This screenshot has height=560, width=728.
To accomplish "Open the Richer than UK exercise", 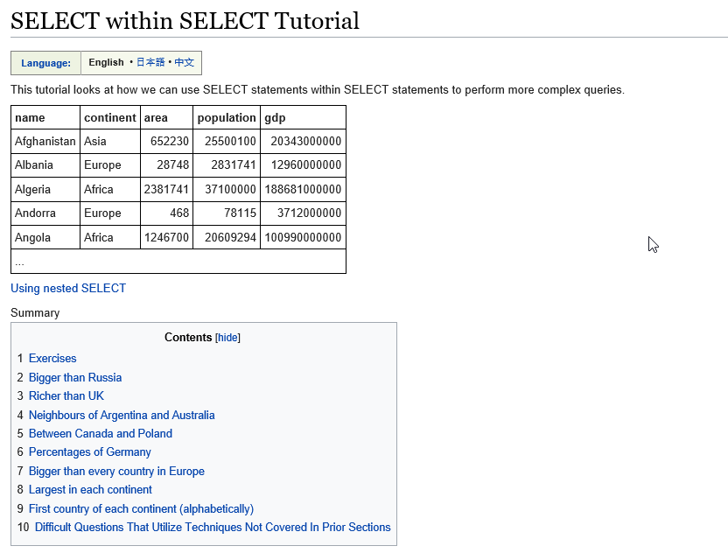I will (66, 395).
